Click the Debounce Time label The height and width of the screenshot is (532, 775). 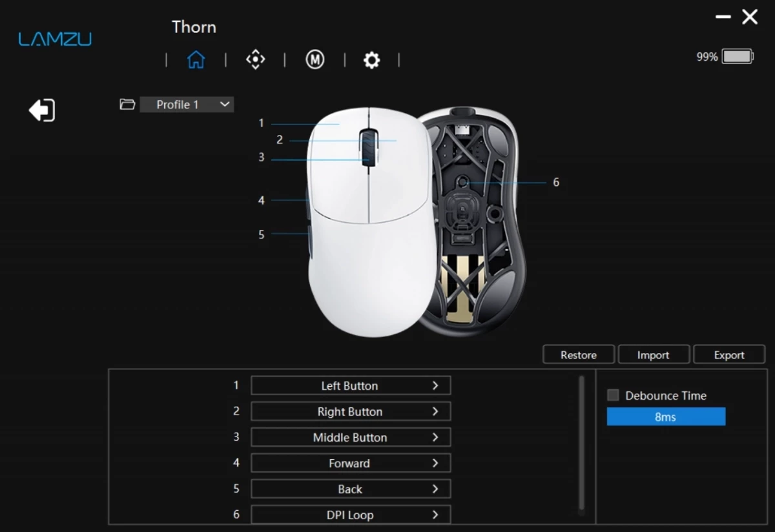coord(666,395)
